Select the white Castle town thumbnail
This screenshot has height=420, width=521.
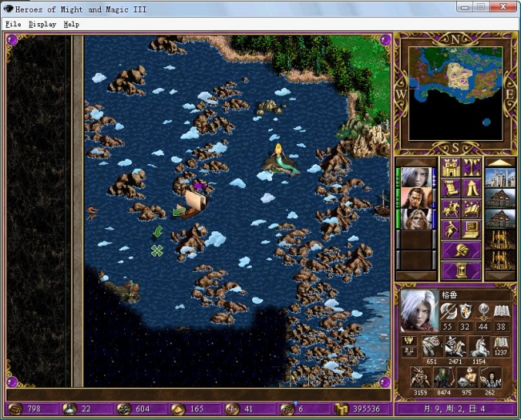500,178
